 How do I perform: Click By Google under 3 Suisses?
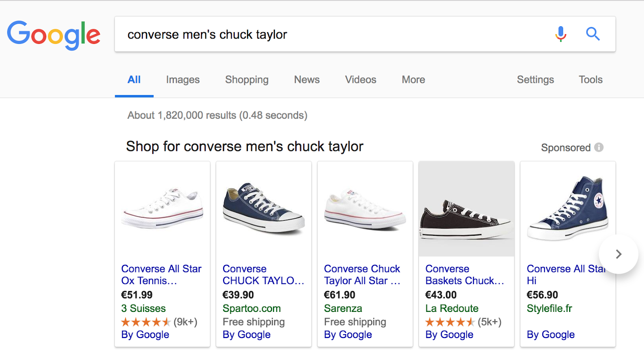145,334
